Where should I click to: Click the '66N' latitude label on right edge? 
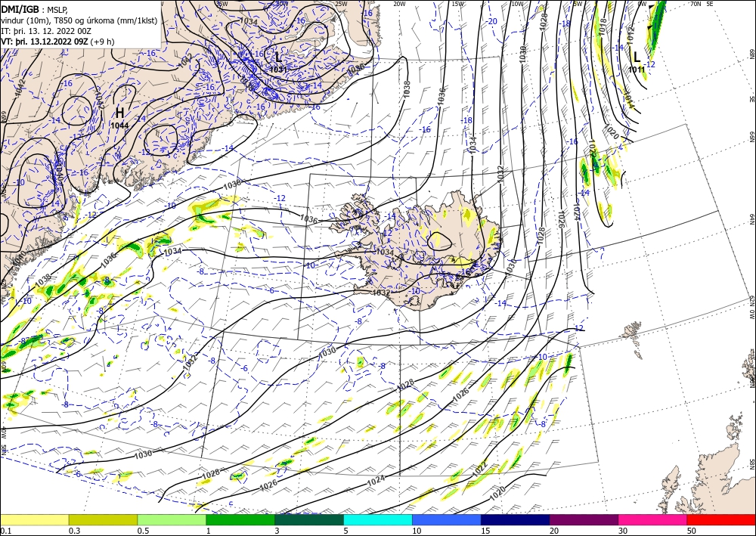click(752, 138)
